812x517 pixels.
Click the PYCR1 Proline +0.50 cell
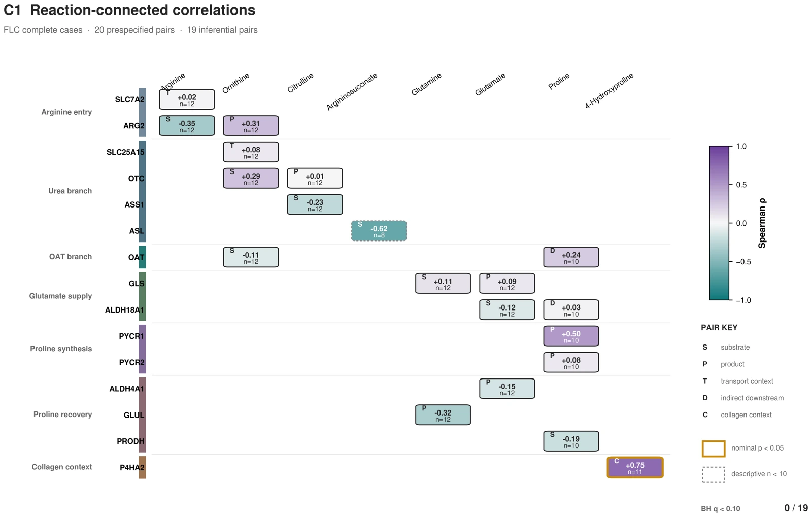pos(571,336)
